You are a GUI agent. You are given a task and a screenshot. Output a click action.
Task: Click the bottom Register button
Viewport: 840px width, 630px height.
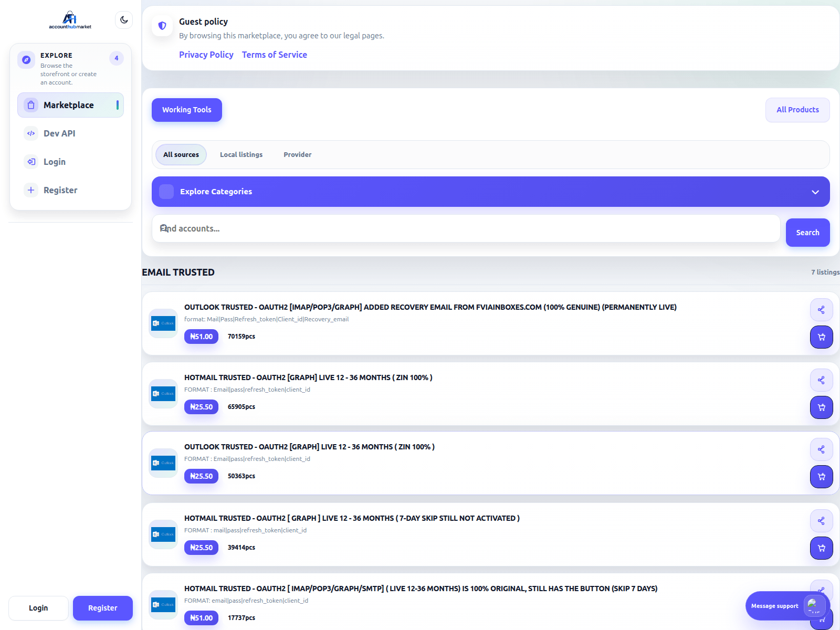(103, 608)
